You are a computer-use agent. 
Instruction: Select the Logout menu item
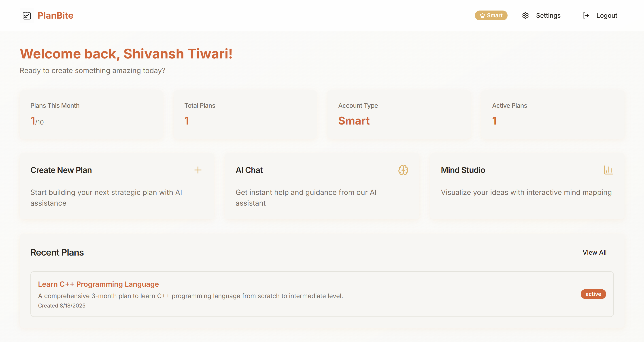coord(606,15)
